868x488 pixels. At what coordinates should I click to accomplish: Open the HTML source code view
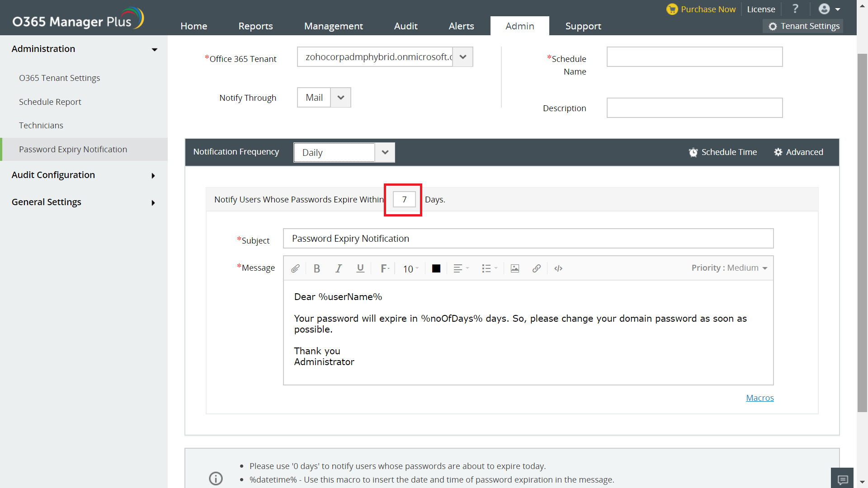tap(558, 268)
